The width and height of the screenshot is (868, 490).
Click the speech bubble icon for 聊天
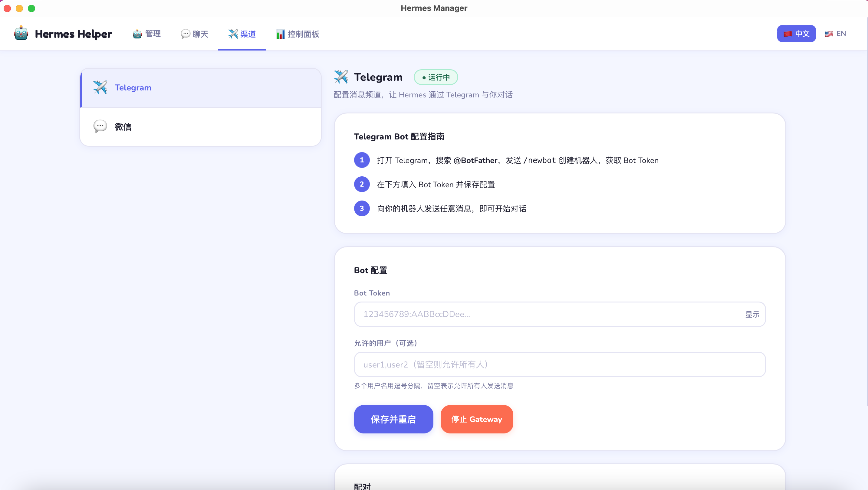click(185, 34)
